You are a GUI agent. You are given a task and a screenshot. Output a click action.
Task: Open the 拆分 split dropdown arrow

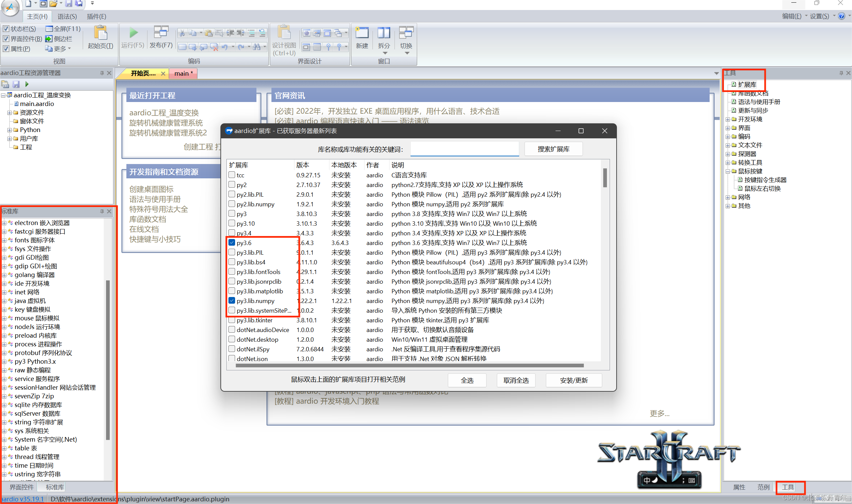(384, 53)
